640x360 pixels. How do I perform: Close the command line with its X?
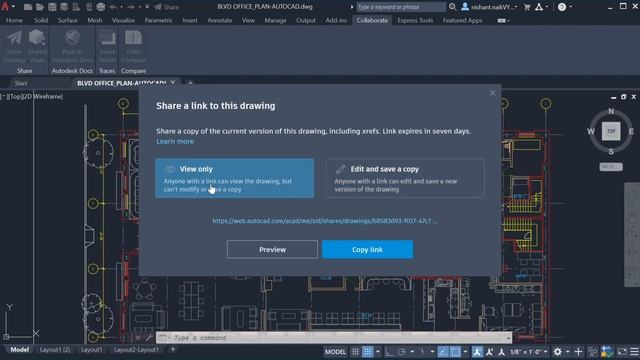click(138, 338)
